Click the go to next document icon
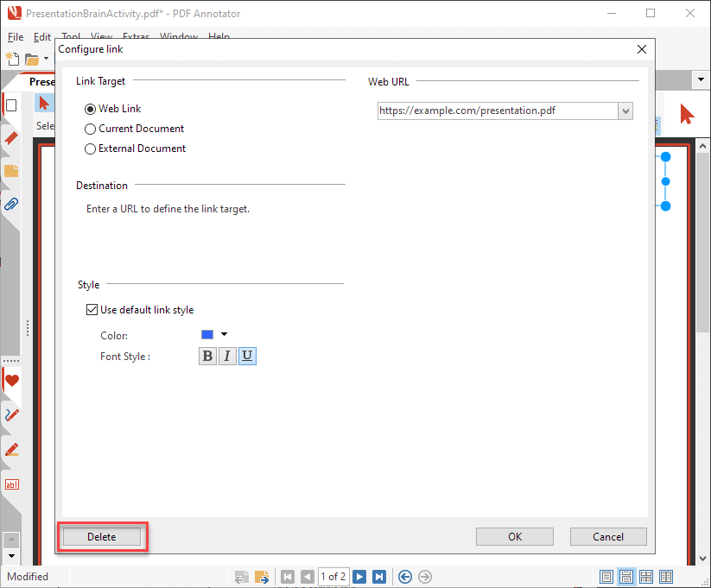Viewport: 711px width, 588px height. pos(262,577)
